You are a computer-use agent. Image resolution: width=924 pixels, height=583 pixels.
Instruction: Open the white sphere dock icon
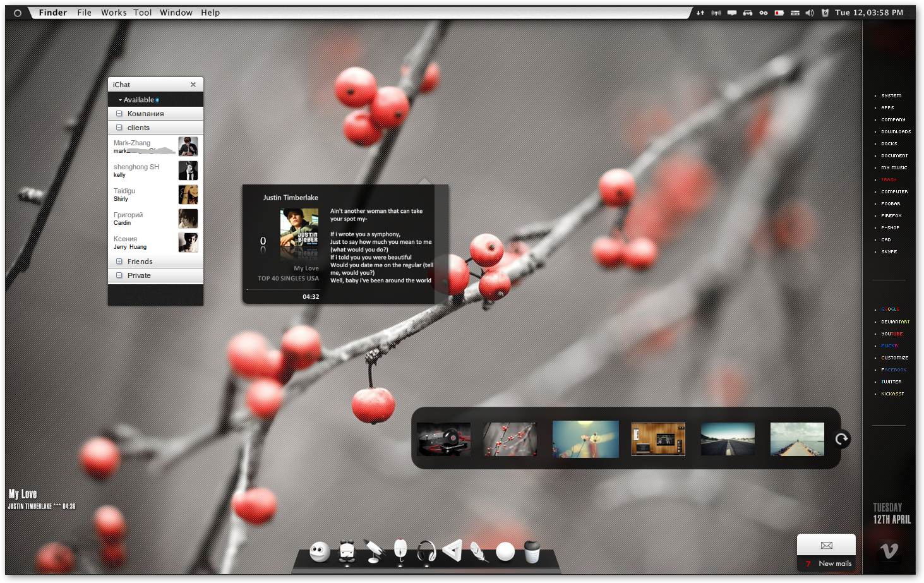pyautogui.click(x=505, y=552)
